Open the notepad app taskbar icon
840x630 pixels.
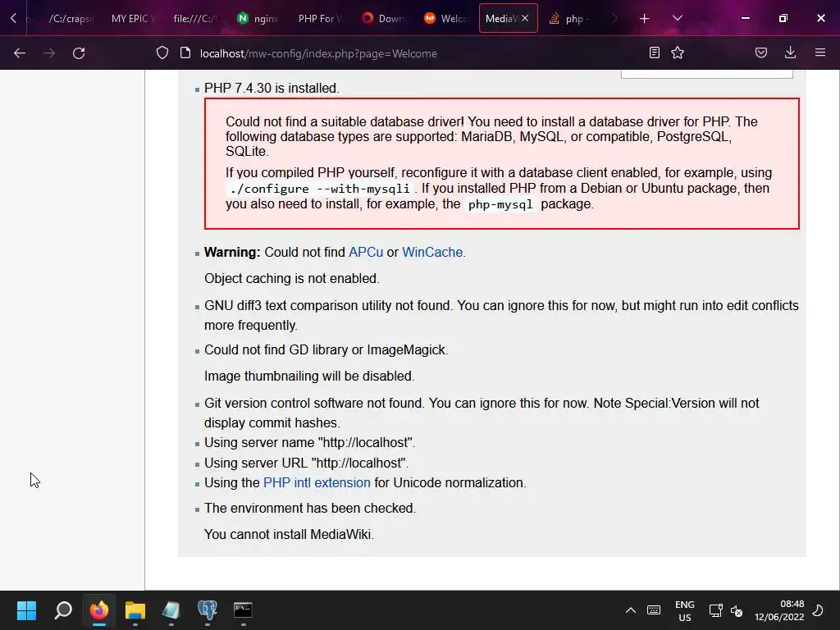tap(171, 610)
